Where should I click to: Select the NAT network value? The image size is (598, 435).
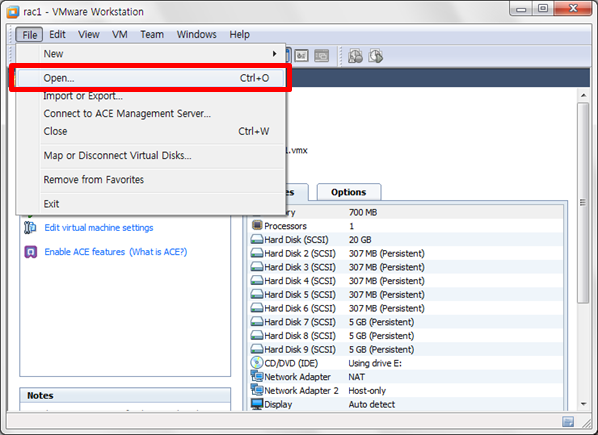[x=357, y=377]
